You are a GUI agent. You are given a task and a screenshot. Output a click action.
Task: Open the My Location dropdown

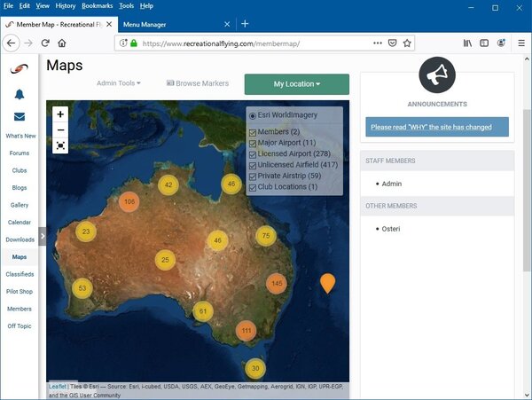click(296, 84)
